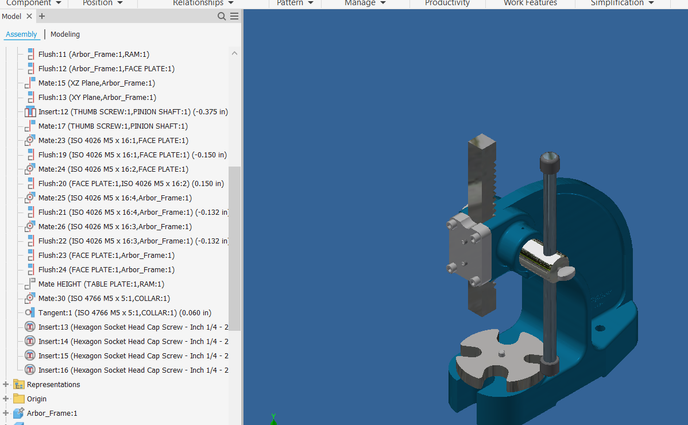Click the Mate:24 constraint icon
This screenshot has width=688, height=425.
pyautogui.click(x=30, y=169)
